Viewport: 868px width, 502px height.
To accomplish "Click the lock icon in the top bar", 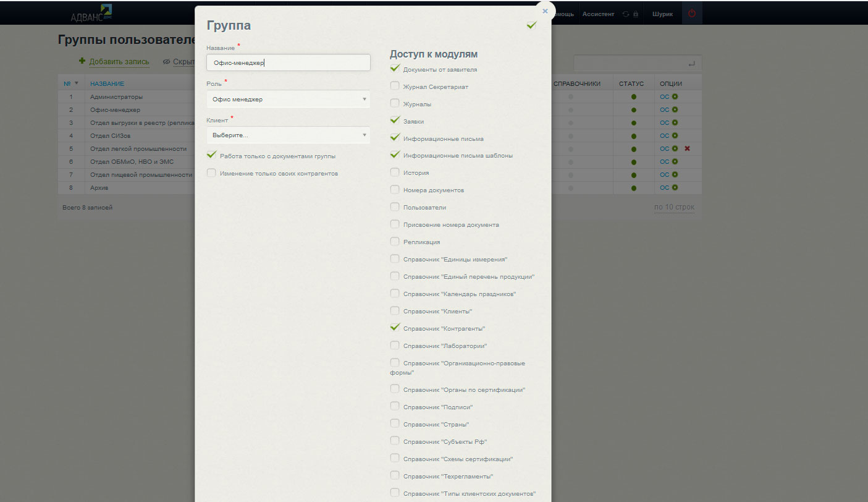I will 635,14.
